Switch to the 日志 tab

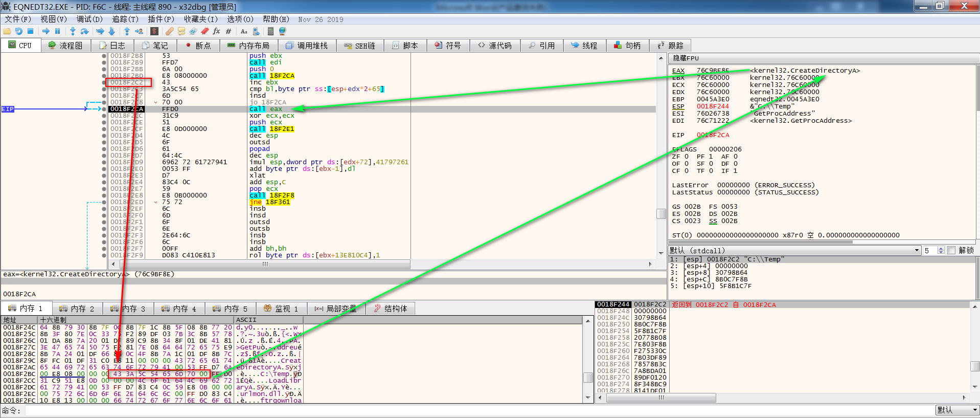[x=112, y=46]
